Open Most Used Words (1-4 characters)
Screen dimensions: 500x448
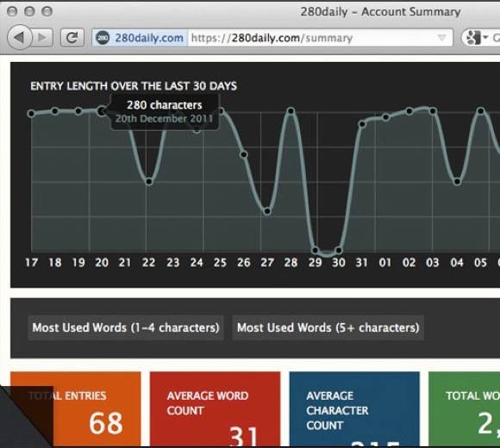tap(126, 327)
